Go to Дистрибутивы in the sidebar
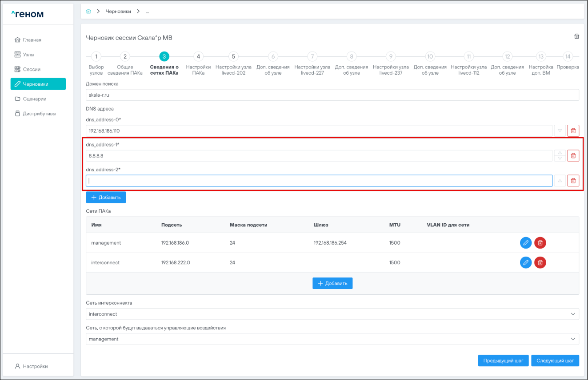This screenshot has width=588, height=380. (39, 114)
